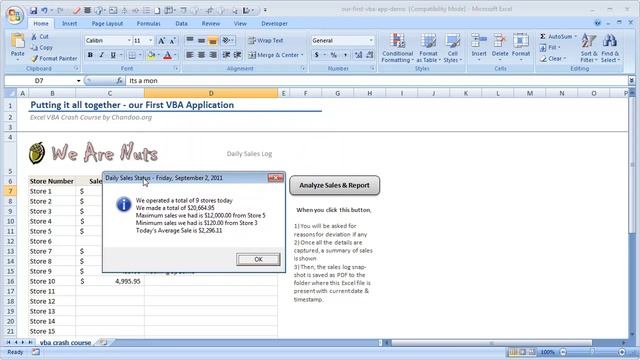640x360 pixels.
Task: Click the Name Box showing D7
Action: (39, 81)
